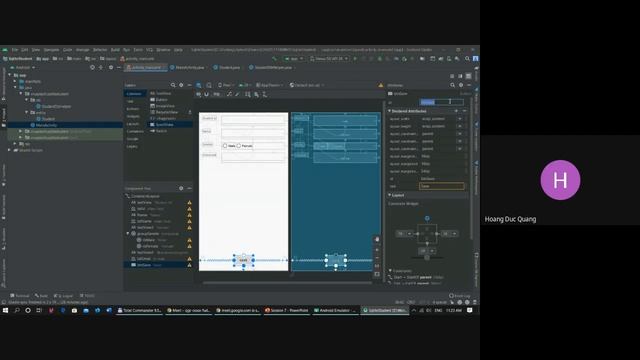Collapse Declared Attributes section
Image resolution: width=640 pixels, height=360 pixels.
(x=389, y=111)
